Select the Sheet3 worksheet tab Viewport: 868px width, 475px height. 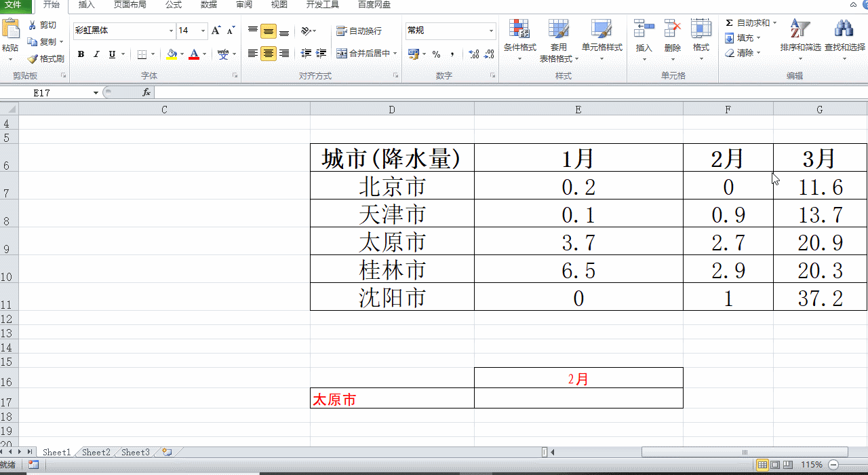click(x=136, y=452)
